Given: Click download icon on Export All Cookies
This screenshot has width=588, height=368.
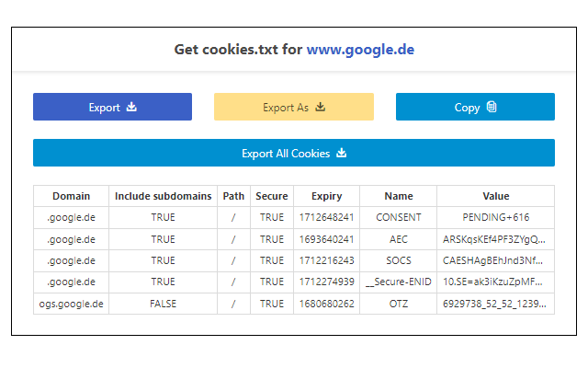Looking at the screenshot, I should pos(341,153).
